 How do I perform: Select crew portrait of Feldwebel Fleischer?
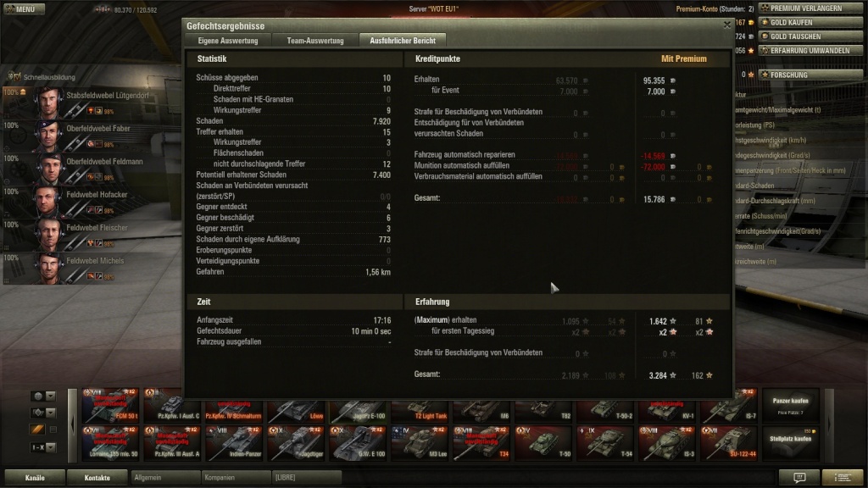coord(48,236)
